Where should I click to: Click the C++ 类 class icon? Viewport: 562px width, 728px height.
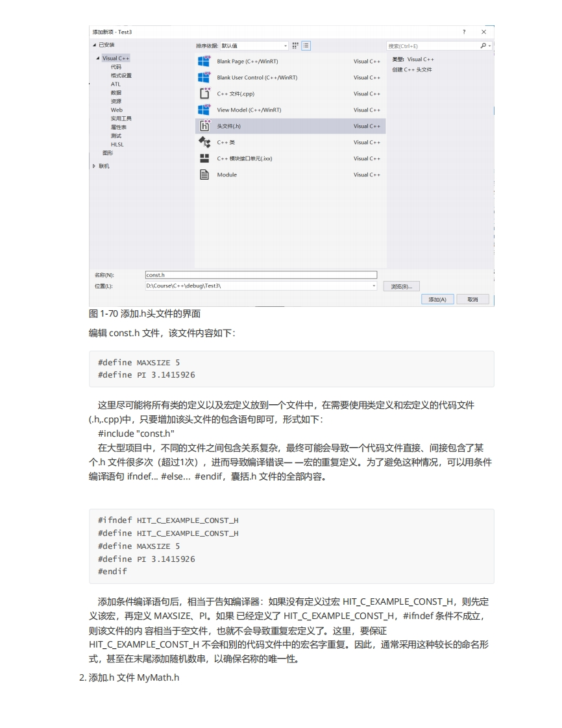[204, 142]
